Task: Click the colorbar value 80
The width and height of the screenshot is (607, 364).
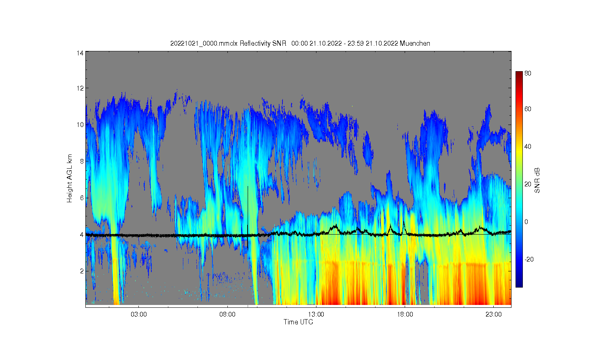Action: point(528,74)
